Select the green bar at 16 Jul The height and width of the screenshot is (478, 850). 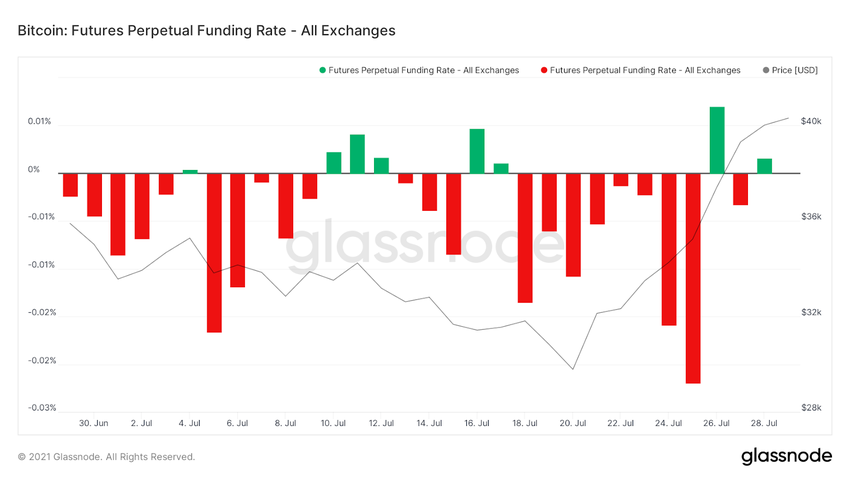(x=477, y=151)
